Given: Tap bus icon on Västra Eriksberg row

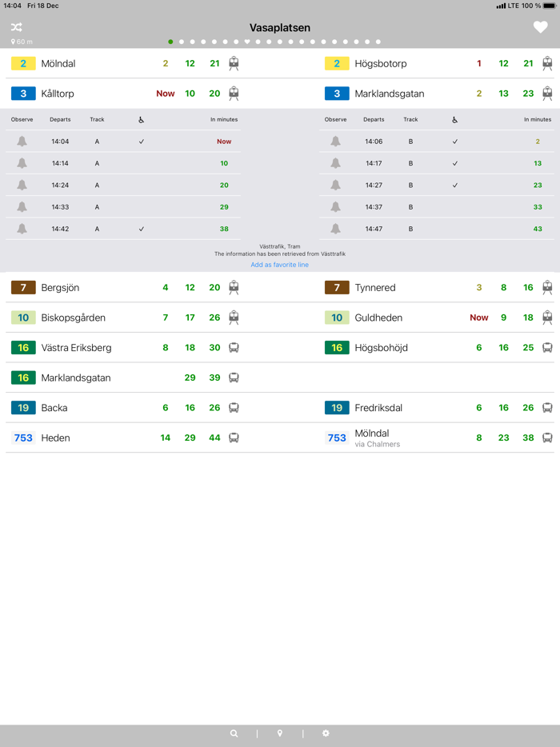Looking at the screenshot, I should [234, 348].
